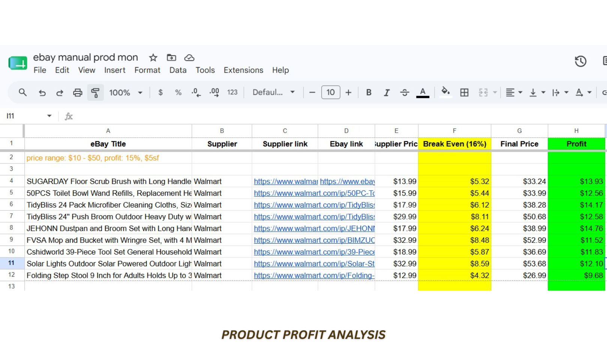This screenshot has height=364, width=607.
Task: Redo the last undone action
Action: 60,93
